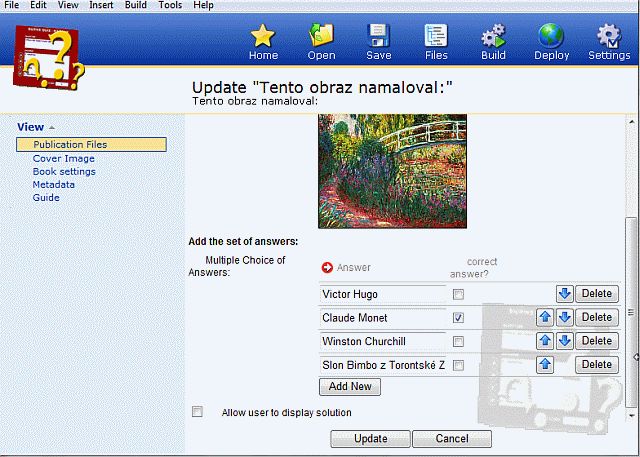This screenshot has width=640, height=457.
Task: Edit the Claude Monet answer field
Action: click(x=382, y=318)
